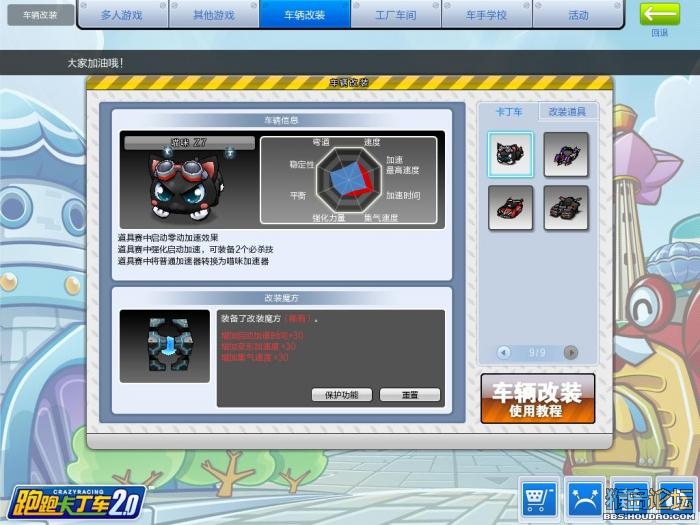
Task: Select the 卡丁车 side panel tab
Action: coord(509,112)
